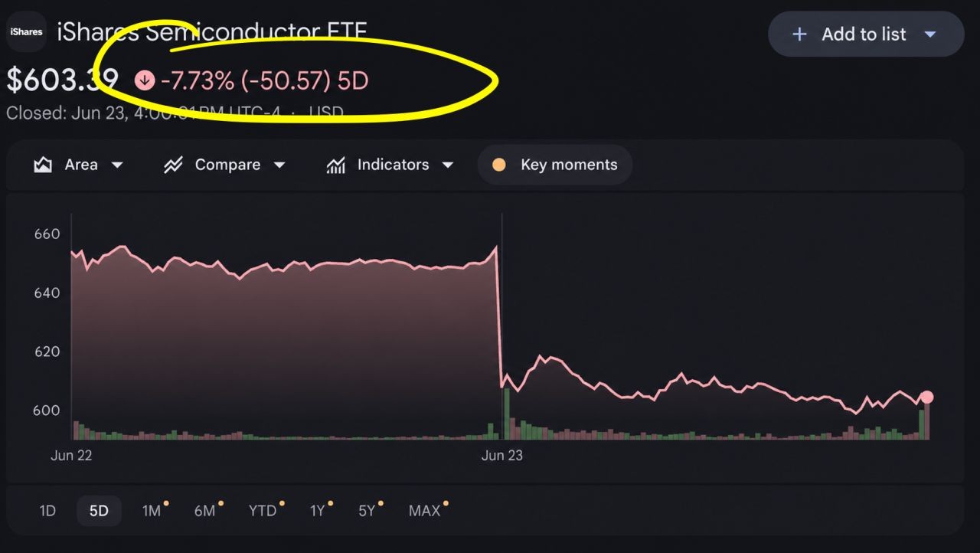980x553 pixels.
Task: Choose the MAX time range
Action: tap(425, 511)
